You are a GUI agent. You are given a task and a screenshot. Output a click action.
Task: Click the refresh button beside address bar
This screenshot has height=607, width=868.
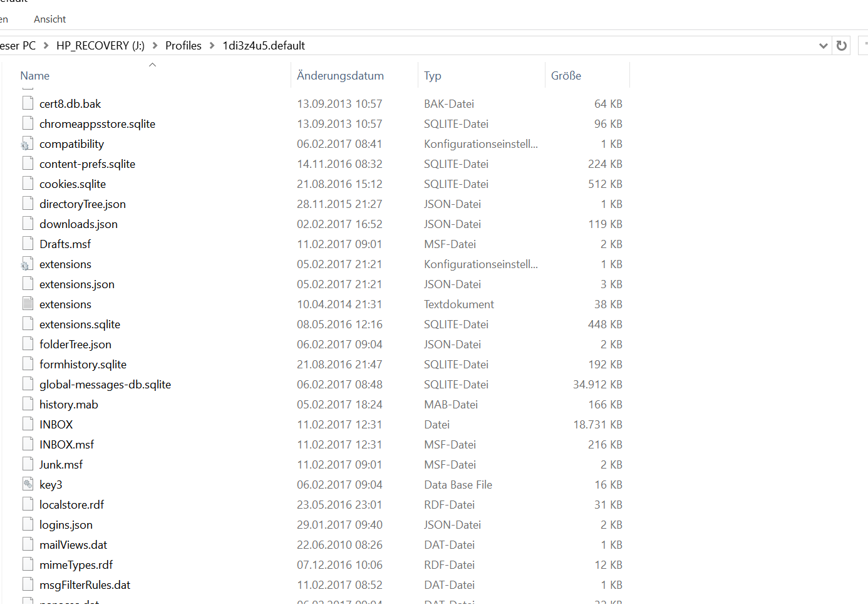tap(842, 46)
